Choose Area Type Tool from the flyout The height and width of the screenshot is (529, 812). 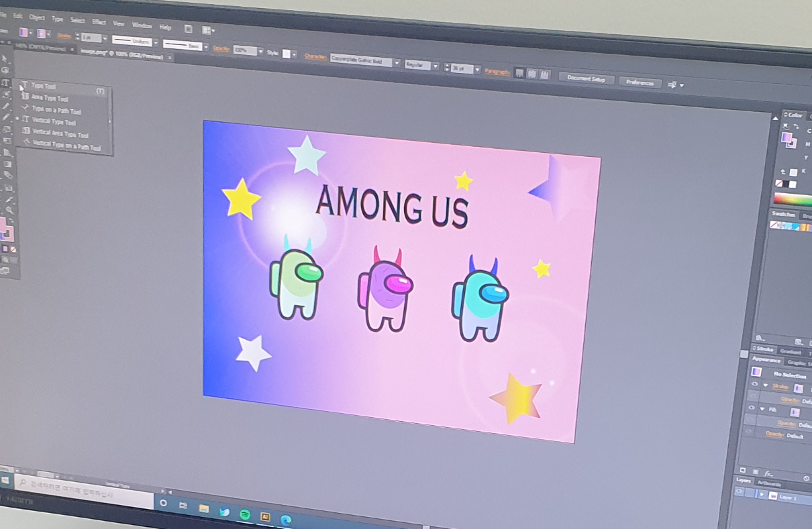pyautogui.click(x=50, y=98)
